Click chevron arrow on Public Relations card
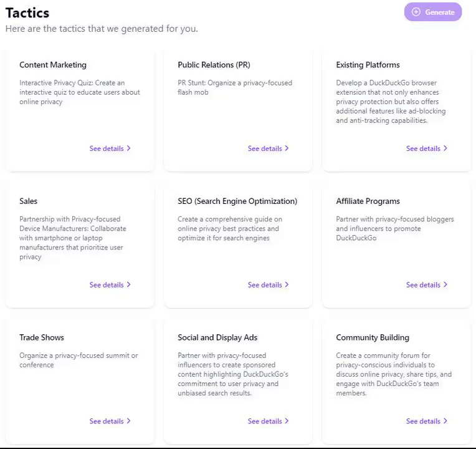The height and width of the screenshot is (449, 476). (x=287, y=148)
